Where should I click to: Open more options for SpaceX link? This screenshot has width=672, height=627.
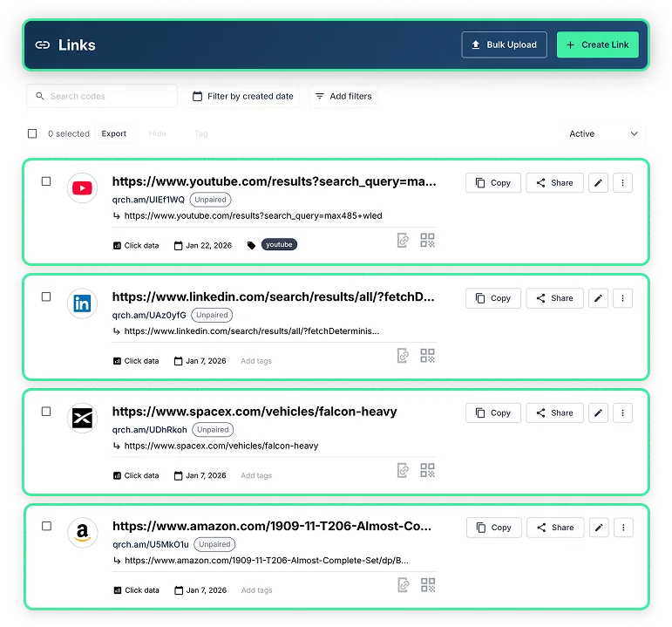622,413
